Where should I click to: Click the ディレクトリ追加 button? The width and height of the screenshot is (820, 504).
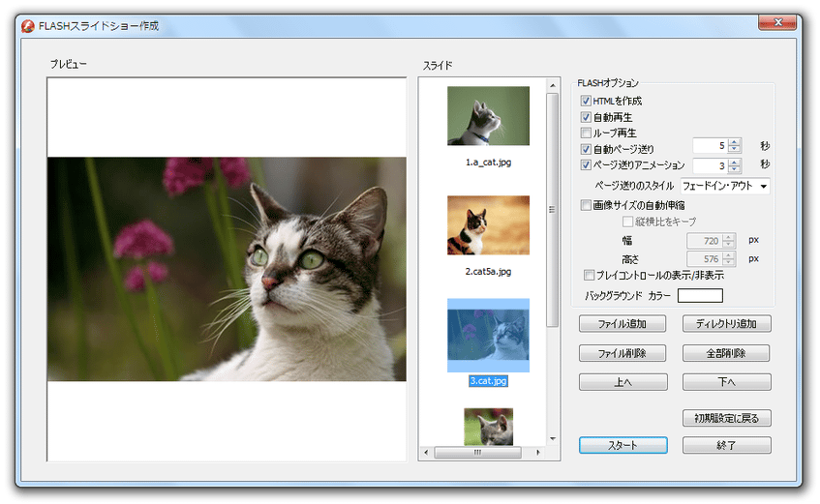(726, 324)
